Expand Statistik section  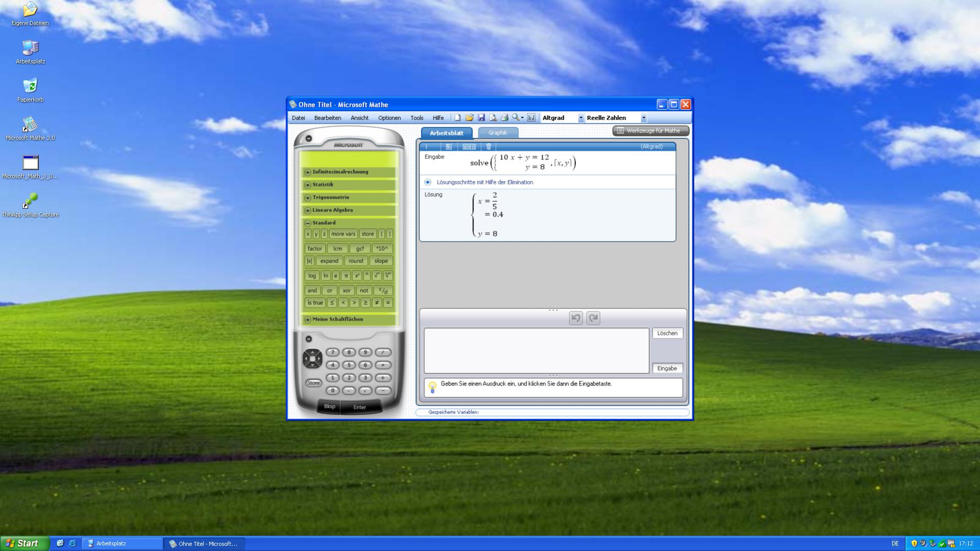307,185
